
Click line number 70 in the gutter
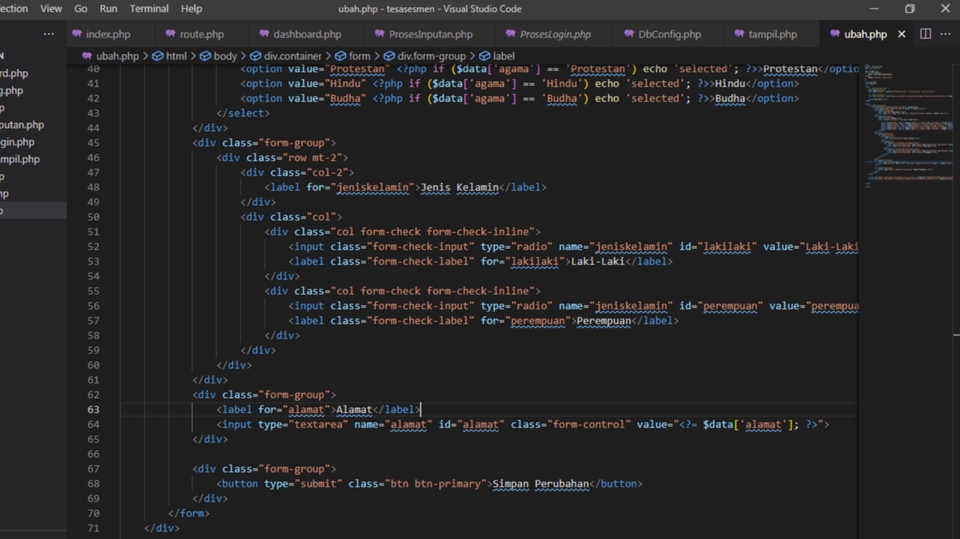click(93, 513)
